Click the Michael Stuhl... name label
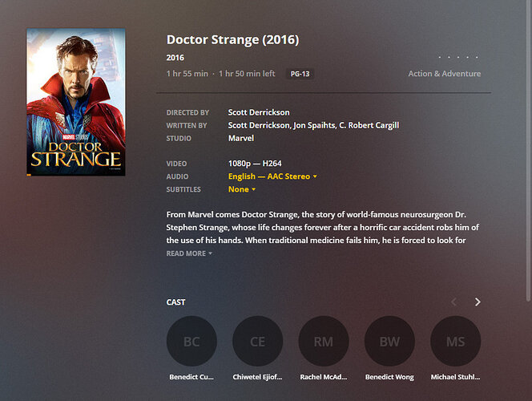Image resolution: width=532 pixels, height=401 pixels. (455, 377)
